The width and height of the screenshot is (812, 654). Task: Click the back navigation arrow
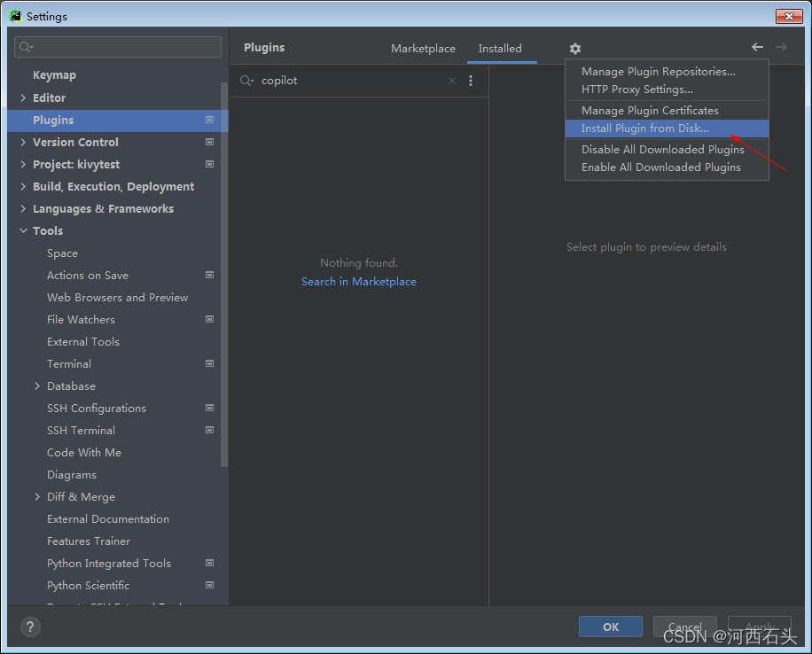(757, 47)
